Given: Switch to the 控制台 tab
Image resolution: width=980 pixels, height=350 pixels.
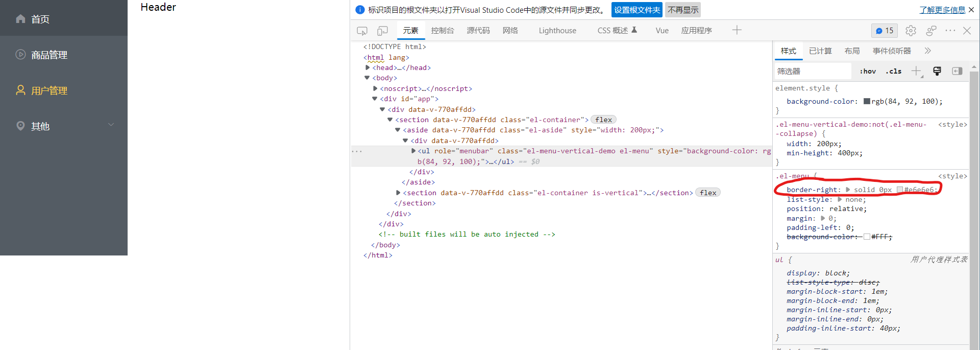Looking at the screenshot, I should coord(442,31).
